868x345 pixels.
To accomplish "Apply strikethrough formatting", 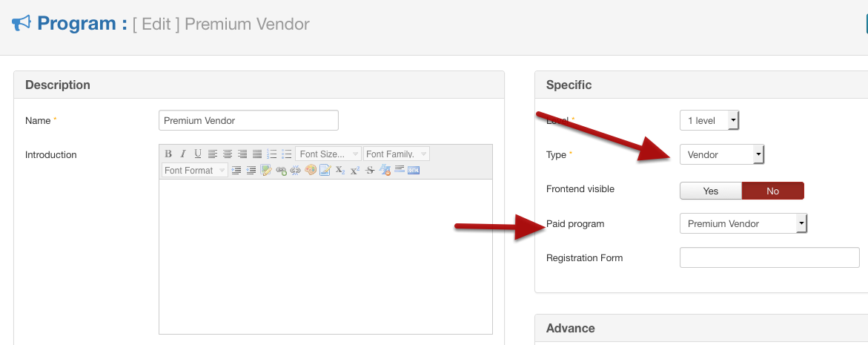I will pyautogui.click(x=371, y=171).
